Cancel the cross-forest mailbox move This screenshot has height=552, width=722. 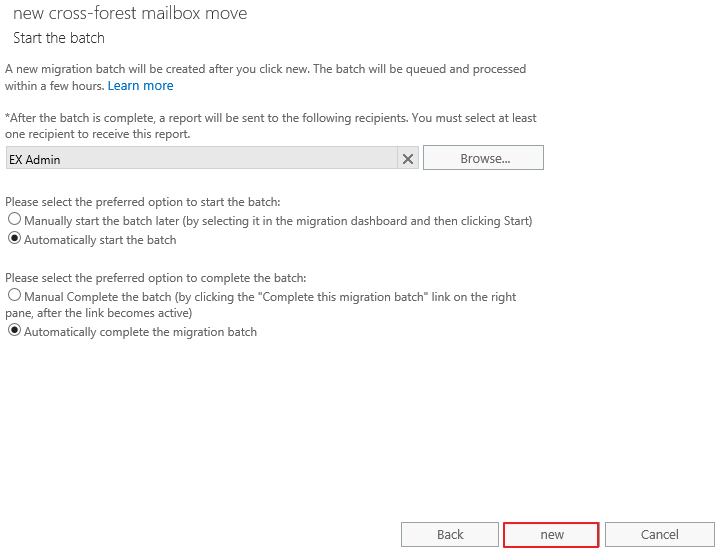659,535
